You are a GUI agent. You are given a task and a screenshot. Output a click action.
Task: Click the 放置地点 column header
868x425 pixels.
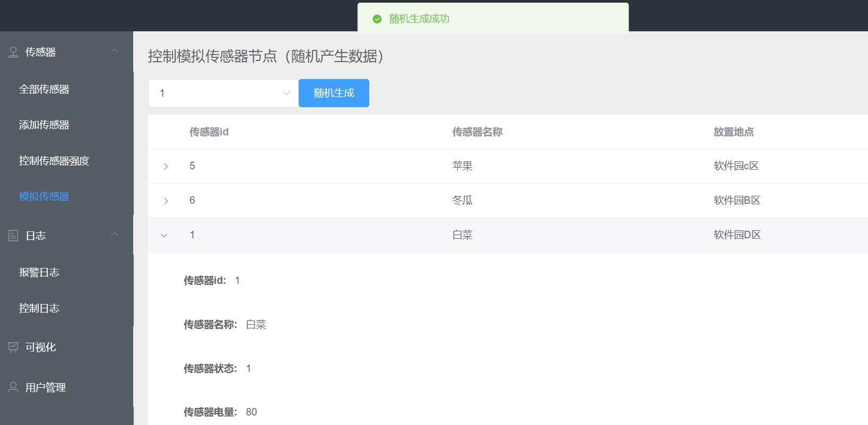733,132
